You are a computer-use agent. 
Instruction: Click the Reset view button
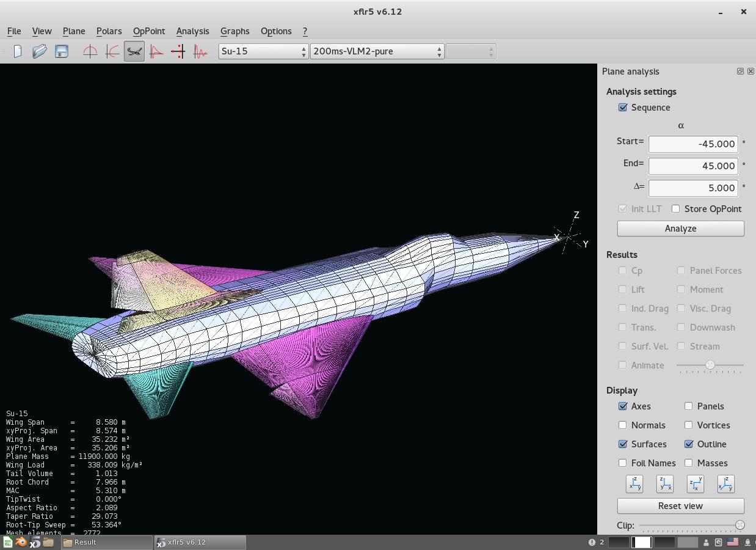680,506
